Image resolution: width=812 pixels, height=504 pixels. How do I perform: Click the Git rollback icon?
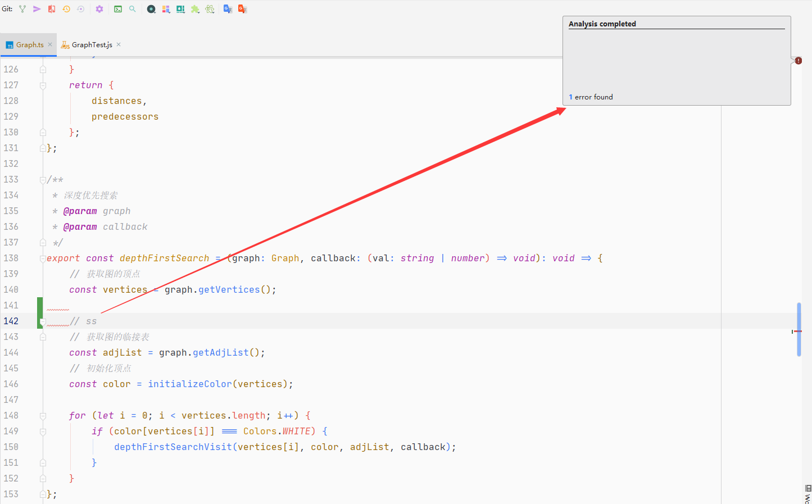click(x=81, y=9)
